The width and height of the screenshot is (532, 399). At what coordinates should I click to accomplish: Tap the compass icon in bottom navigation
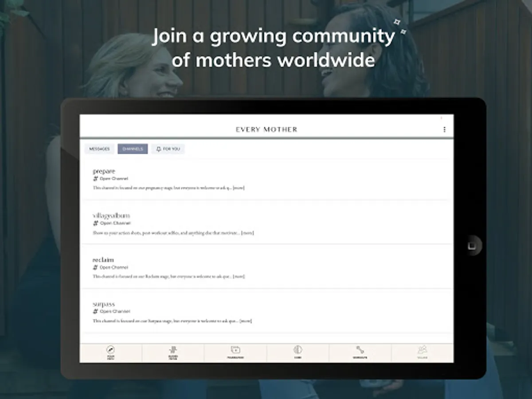pos(111,350)
